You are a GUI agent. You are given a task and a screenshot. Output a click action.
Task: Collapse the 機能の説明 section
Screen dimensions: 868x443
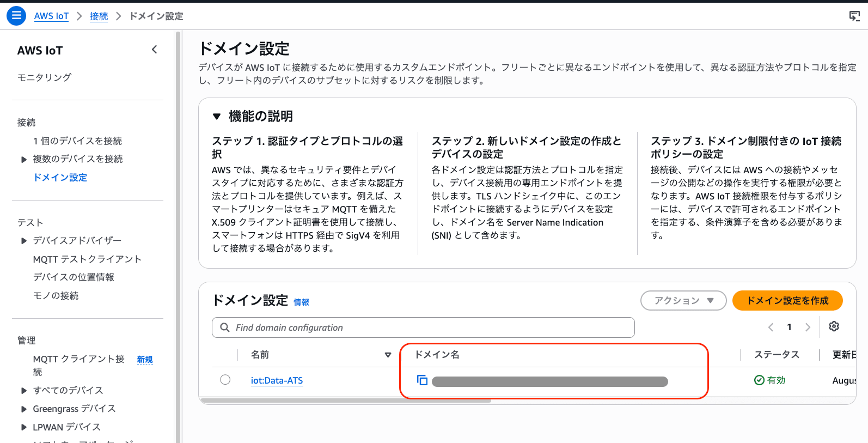[x=217, y=116]
